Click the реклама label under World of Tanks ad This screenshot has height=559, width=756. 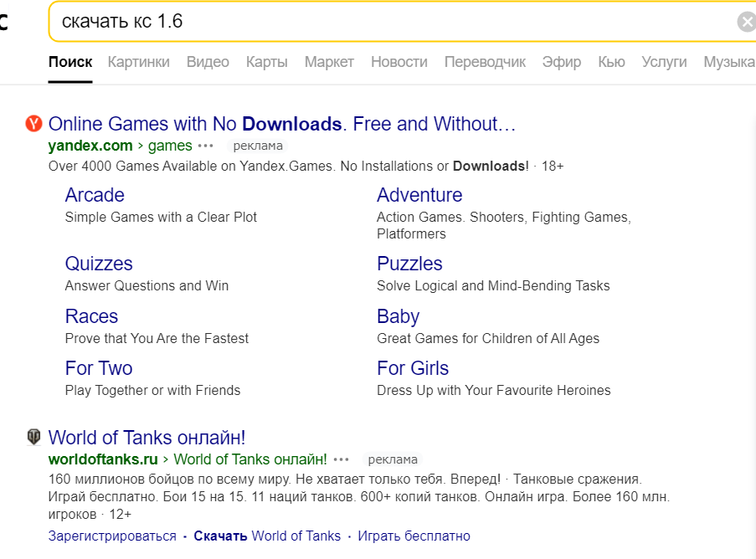393,459
